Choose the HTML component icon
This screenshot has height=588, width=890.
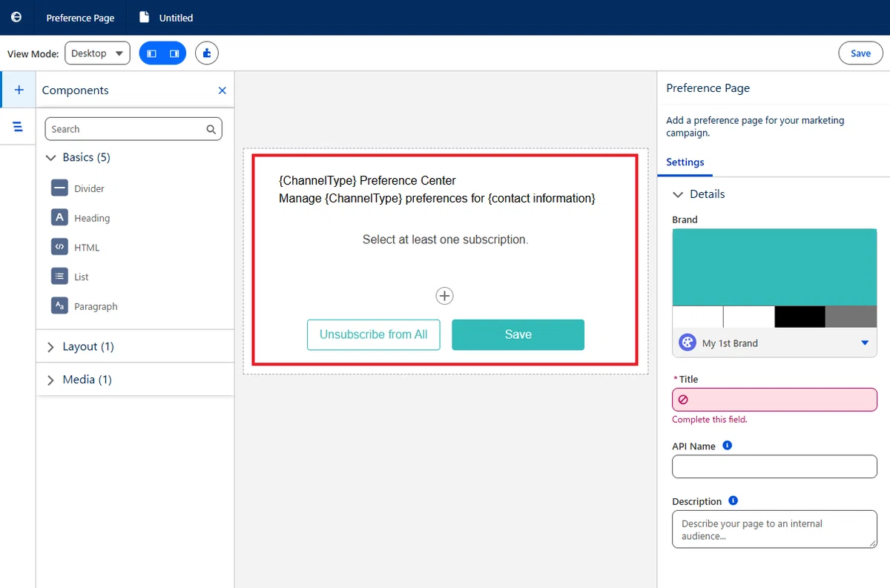pos(59,247)
